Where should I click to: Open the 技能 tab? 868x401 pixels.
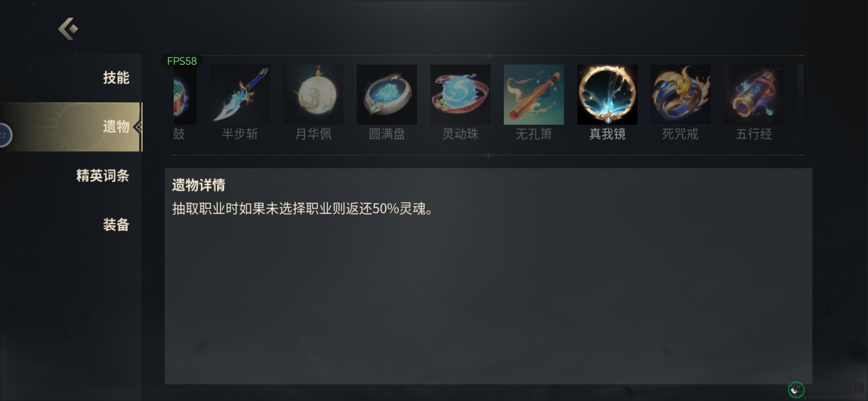pos(116,78)
